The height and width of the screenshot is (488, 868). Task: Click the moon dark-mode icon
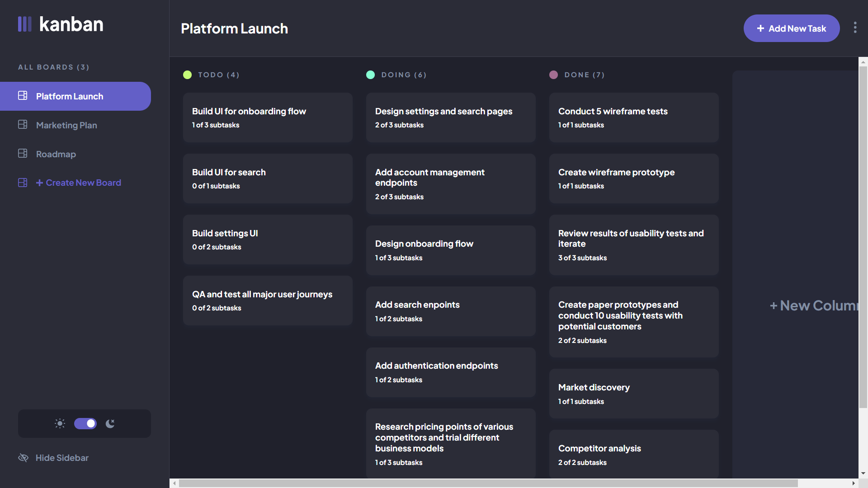[x=110, y=423]
